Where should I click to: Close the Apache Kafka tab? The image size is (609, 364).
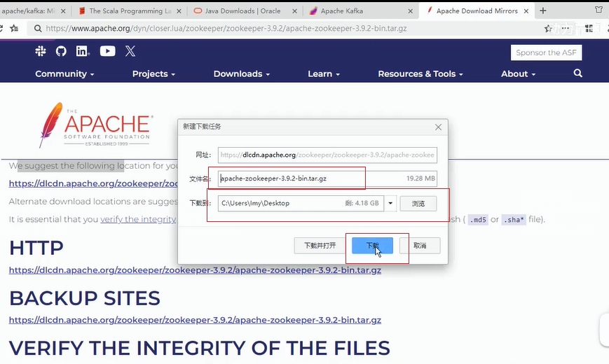click(410, 11)
